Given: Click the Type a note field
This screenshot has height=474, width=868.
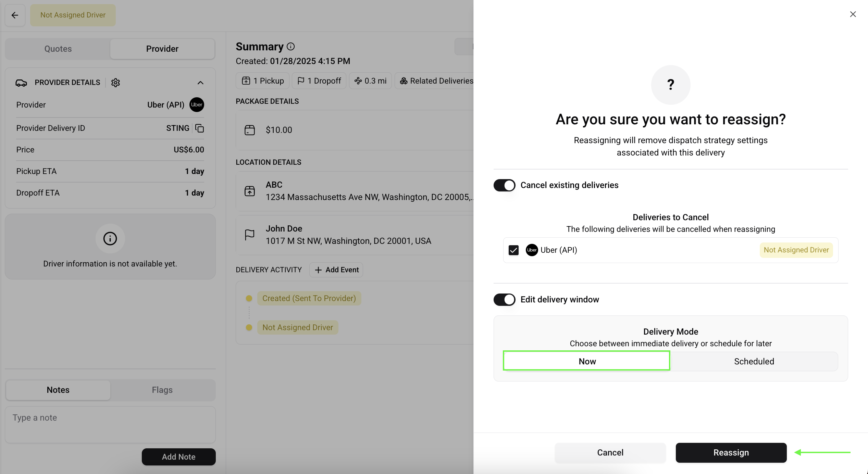Looking at the screenshot, I should click(110, 424).
